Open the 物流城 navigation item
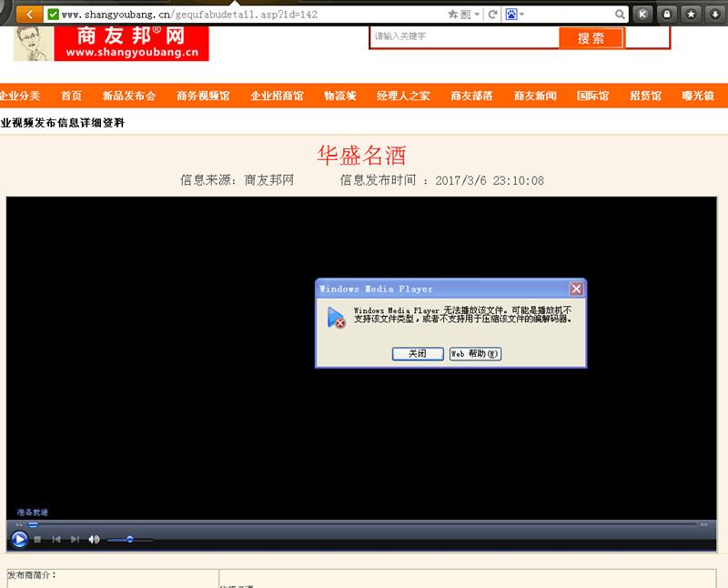This screenshot has width=728, height=588. 340,96
